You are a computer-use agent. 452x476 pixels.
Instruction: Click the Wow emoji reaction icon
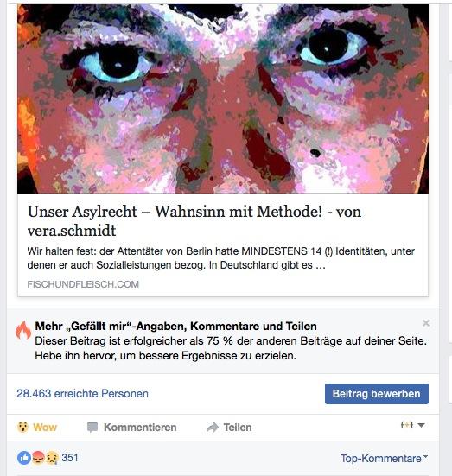(x=22, y=427)
